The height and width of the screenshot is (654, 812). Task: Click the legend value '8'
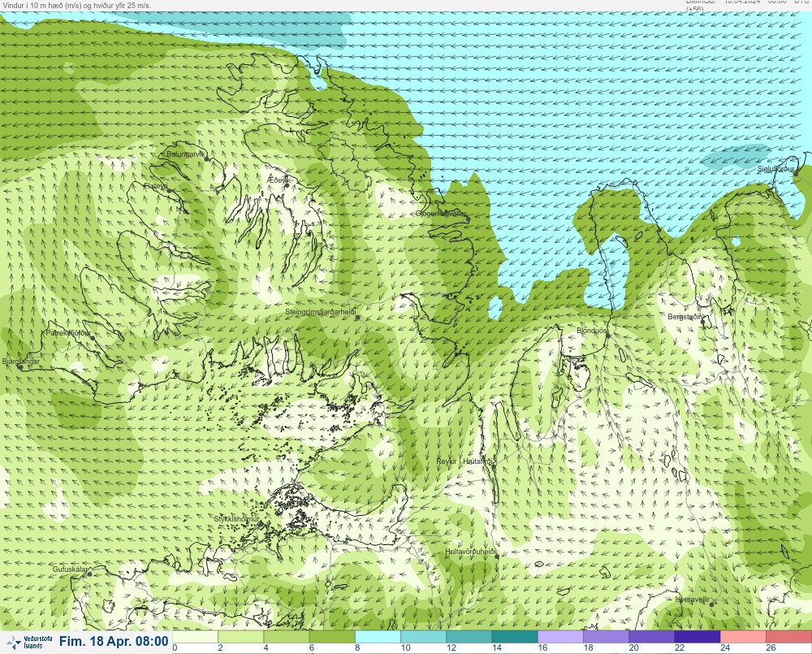tap(357, 648)
